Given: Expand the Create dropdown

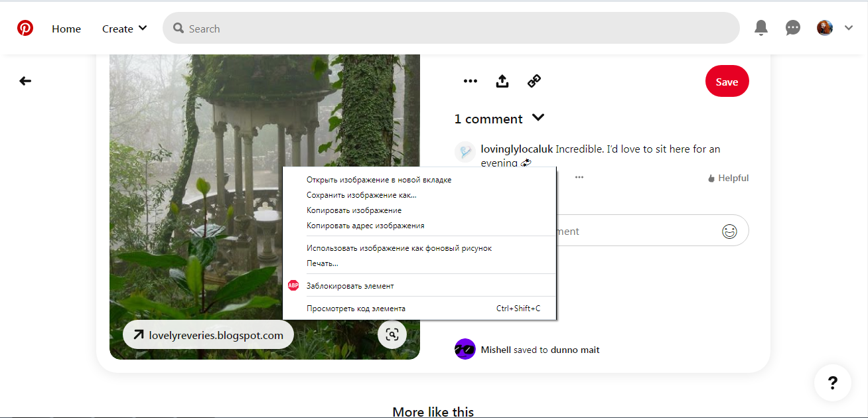Looking at the screenshot, I should 124,29.
